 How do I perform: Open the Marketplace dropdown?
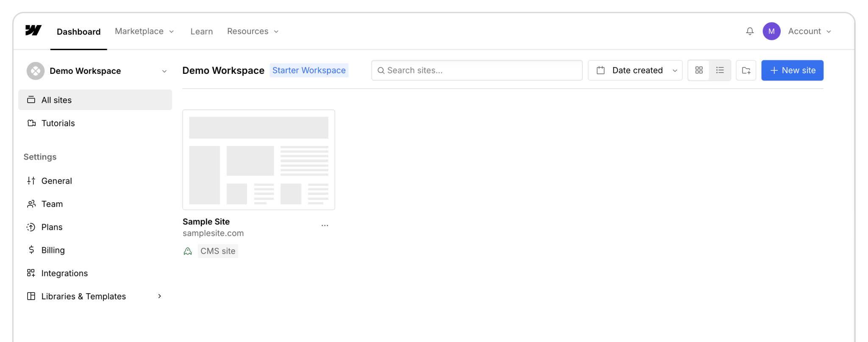coord(145,31)
